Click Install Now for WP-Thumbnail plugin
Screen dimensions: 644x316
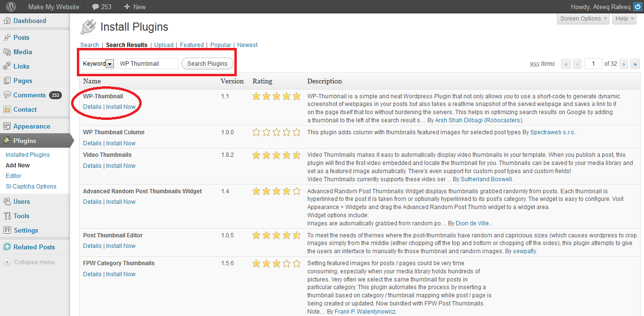click(121, 107)
